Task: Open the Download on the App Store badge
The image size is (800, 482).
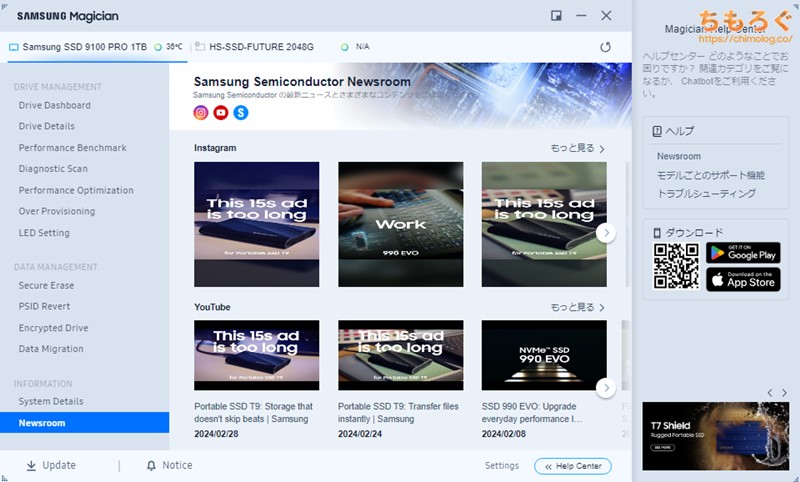Action: click(x=743, y=280)
